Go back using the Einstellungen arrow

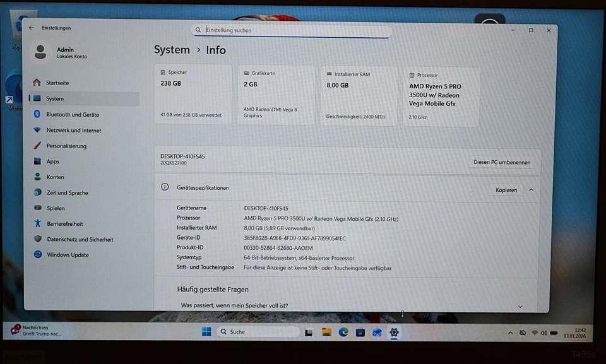[32, 28]
